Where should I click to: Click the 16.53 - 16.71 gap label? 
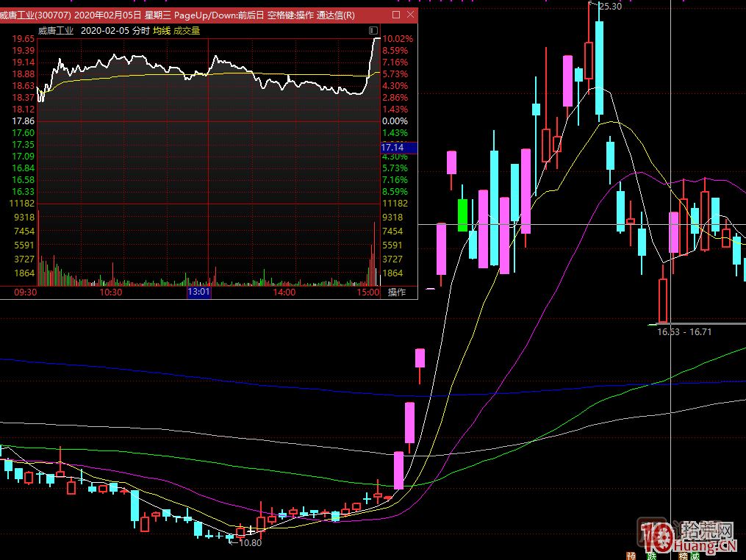tap(684, 332)
